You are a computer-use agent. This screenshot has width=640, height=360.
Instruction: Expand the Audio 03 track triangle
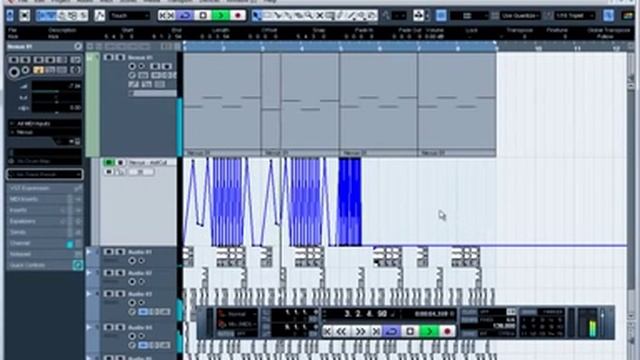(89, 294)
